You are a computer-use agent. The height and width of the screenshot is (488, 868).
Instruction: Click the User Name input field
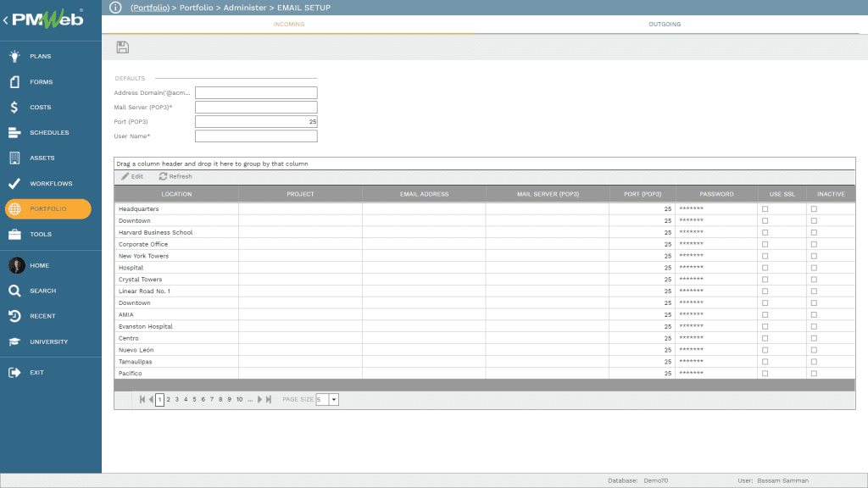[x=256, y=136]
